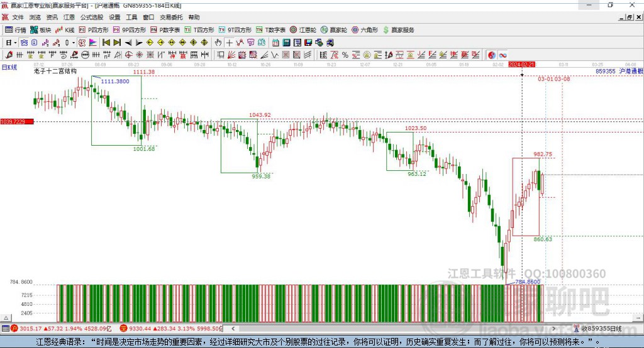Click the 日K线 label
644x348 pixels.
tap(9, 67)
